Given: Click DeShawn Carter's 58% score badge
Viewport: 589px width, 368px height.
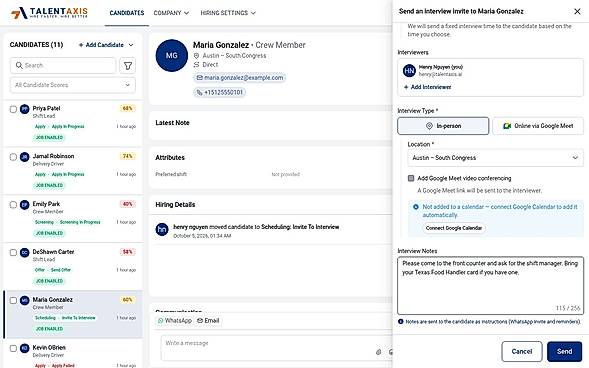Looking at the screenshot, I should tap(128, 252).
